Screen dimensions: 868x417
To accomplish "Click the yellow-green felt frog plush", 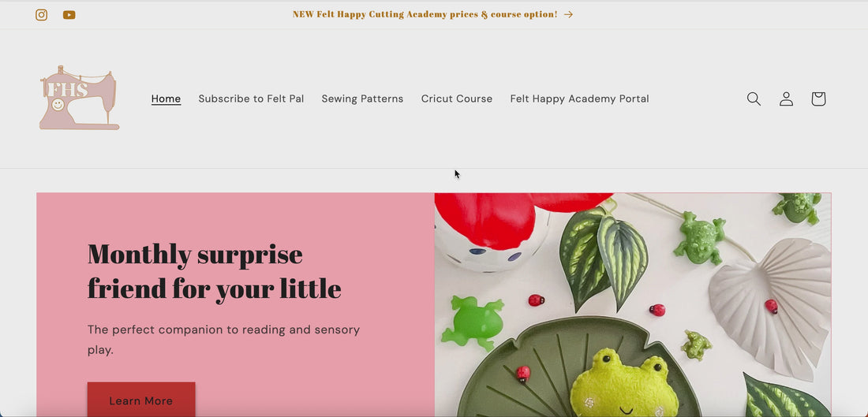I will point(624,384).
